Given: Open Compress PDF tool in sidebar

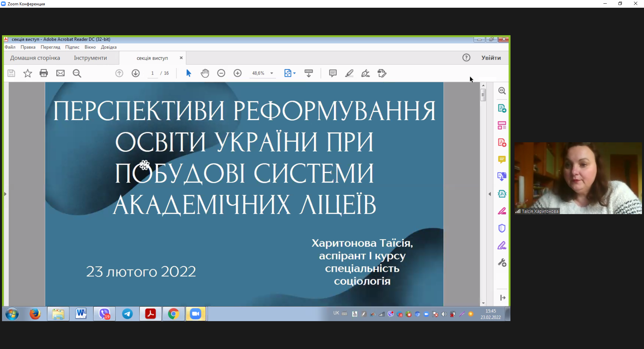Looking at the screenshot, I should [502, 194].
